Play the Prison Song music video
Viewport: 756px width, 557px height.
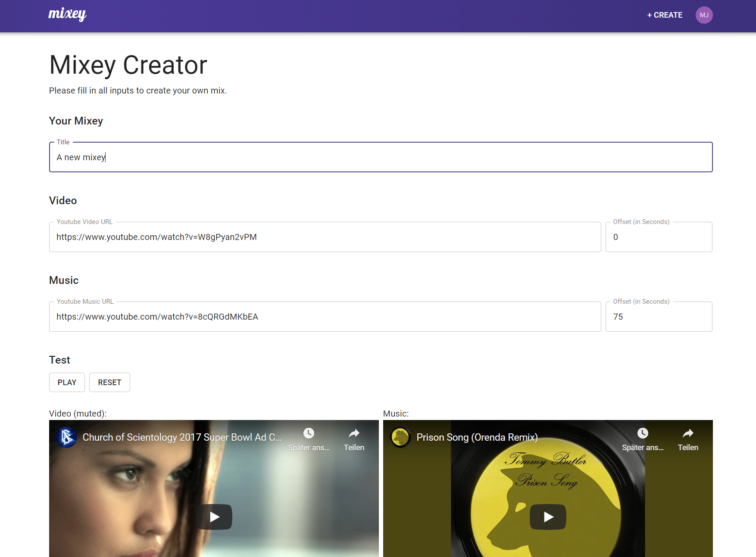[x=548, y=517]
